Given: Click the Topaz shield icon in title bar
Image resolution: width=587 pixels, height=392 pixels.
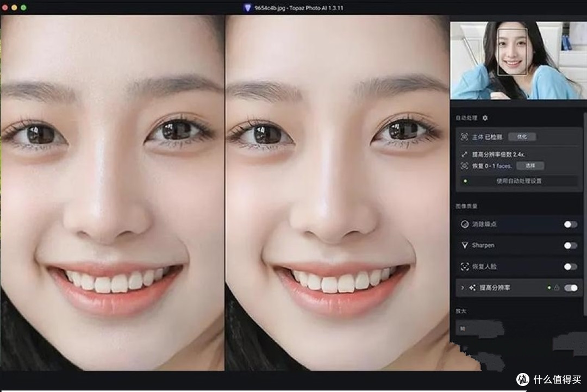Looking at the screenshot, I should (x=247, y=8).
